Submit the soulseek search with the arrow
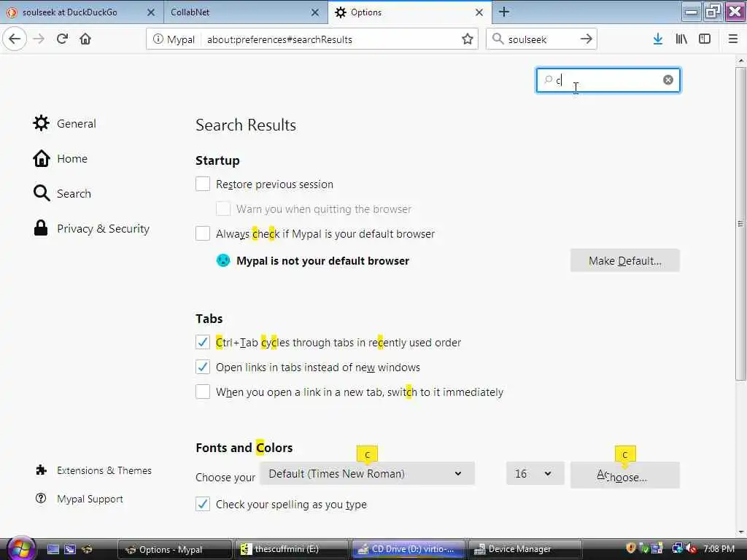Viewport: 747px width, 560px height. pos(587,39)
